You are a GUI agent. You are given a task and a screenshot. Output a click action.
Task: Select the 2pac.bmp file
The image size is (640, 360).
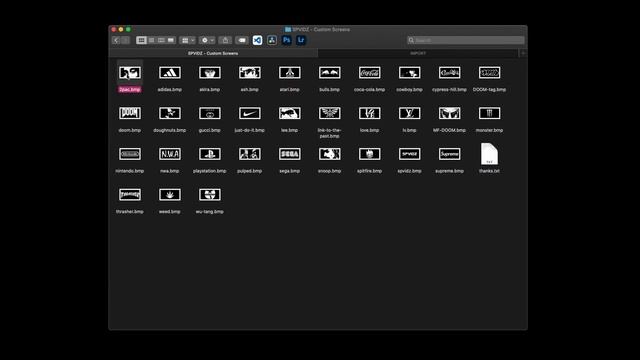(130, 73)
